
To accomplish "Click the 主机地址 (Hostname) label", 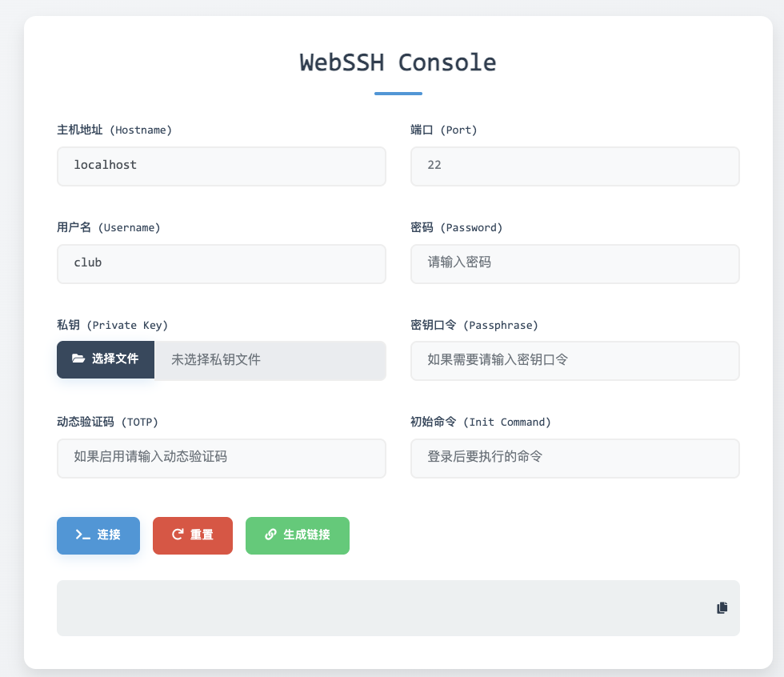I will 114,130.
